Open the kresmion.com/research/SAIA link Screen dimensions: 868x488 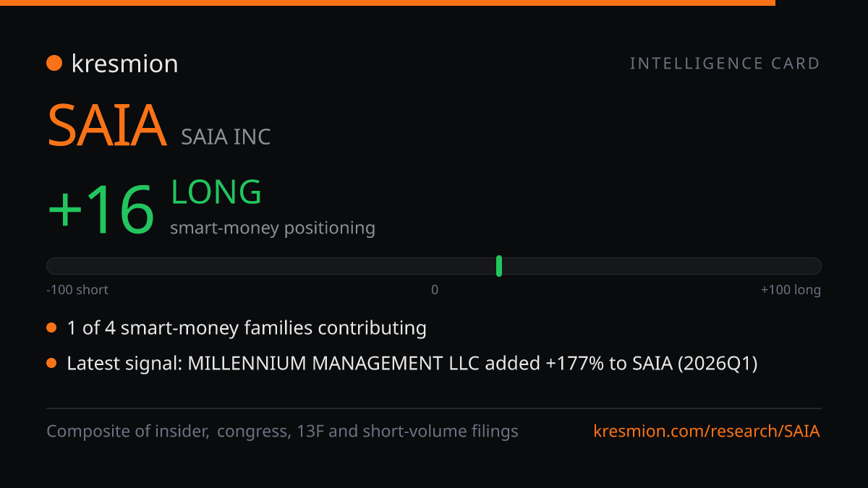point(707,432)
